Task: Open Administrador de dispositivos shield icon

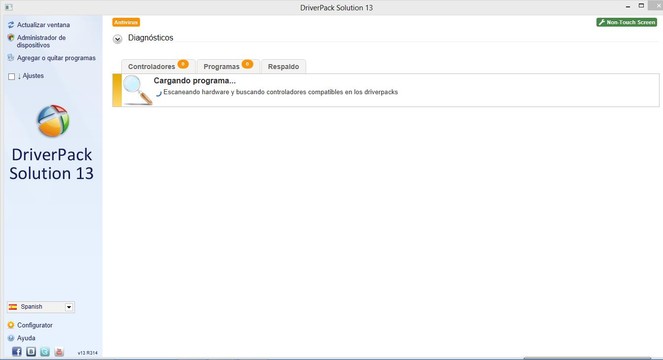Action: pyautogui.click(x=11, y=38)
